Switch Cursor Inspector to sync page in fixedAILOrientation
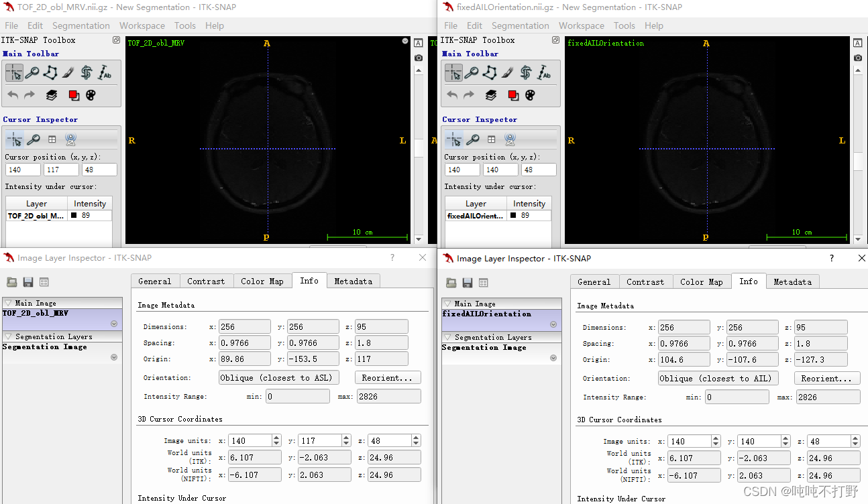The image size is (868, 504). click(510, 139)
